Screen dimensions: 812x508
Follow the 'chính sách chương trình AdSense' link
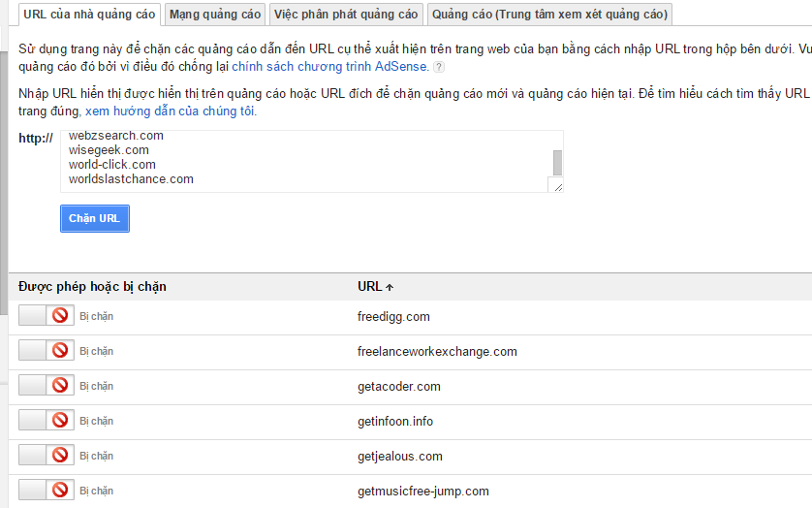(x=328, y=66)
